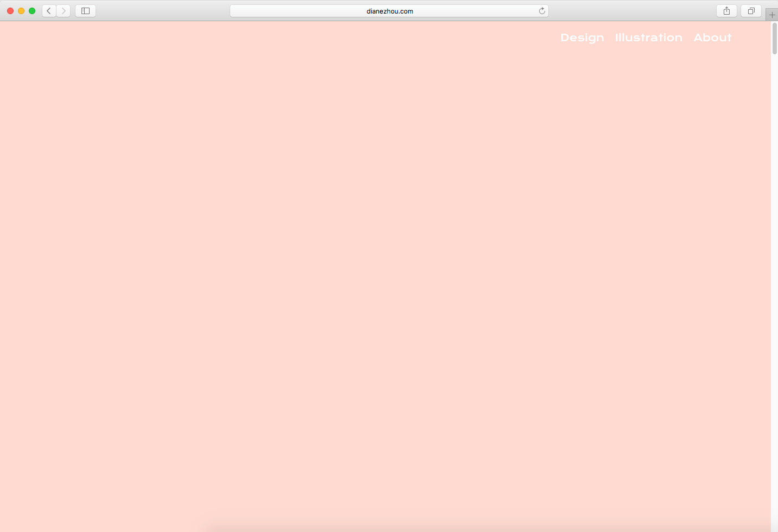Open a new tab with plus button
The width and height of the screenshot is (778, 532).
pos(772,15)
